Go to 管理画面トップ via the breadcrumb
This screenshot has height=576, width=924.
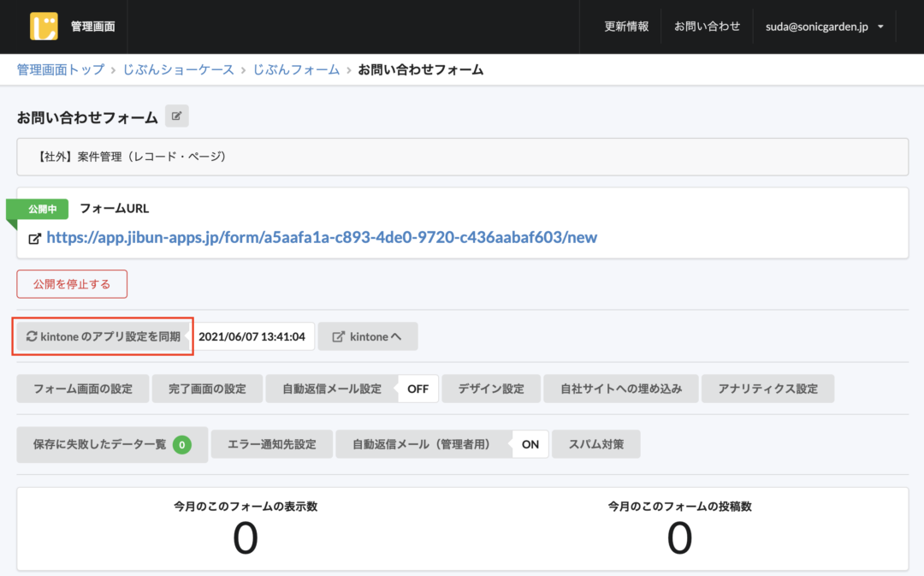tap(59, 70)
